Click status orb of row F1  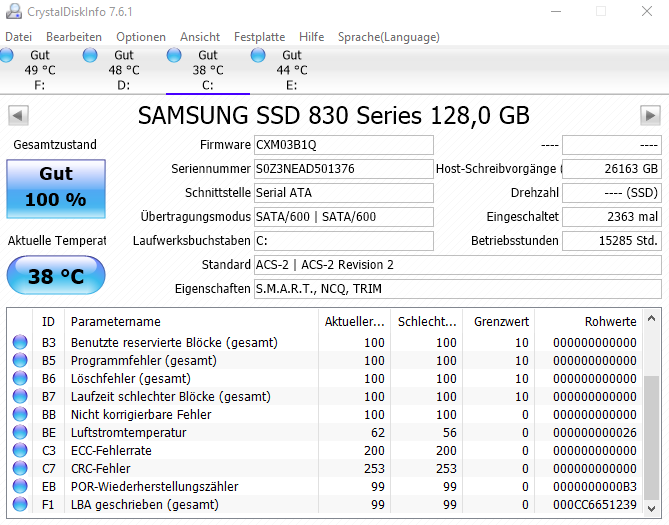point(20,504)
